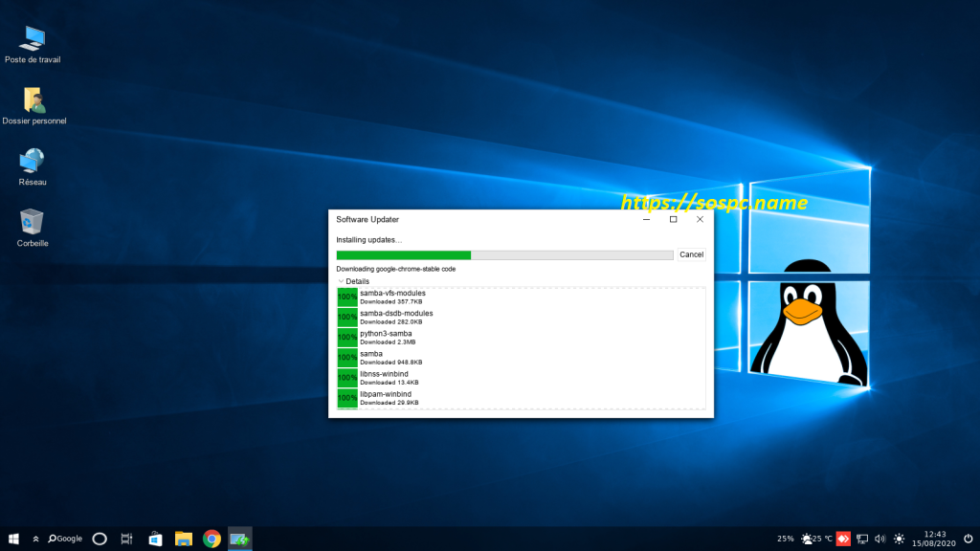Click the Software Updater window button in taskbar

click(239, 538)
